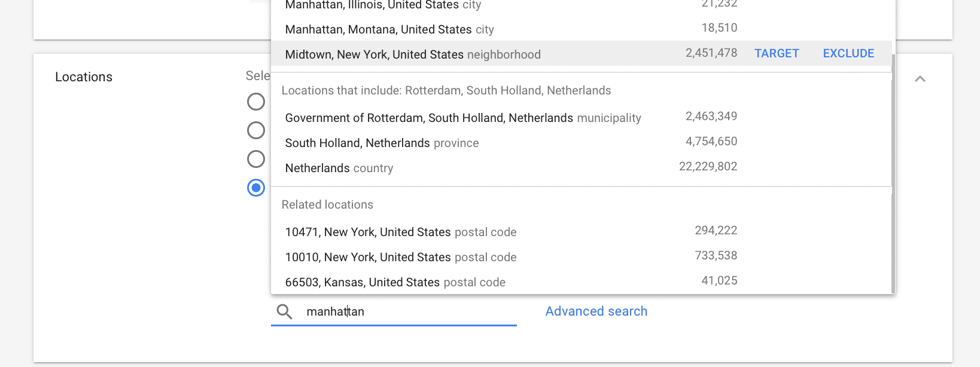Select the Midtown, New York row

582,54
